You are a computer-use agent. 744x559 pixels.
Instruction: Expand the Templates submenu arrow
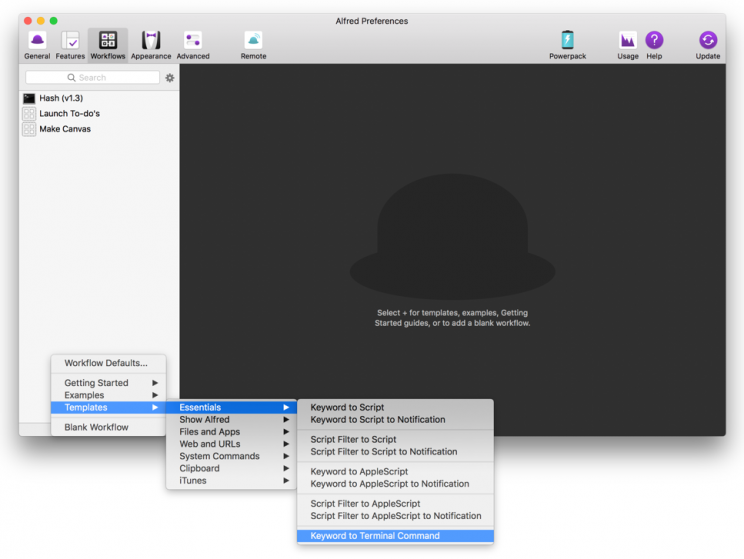coord(155,408)
